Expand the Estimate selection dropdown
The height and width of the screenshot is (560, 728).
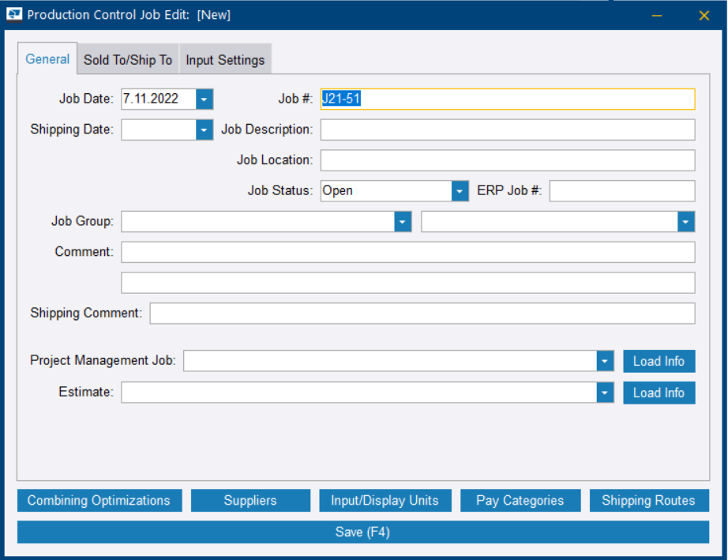pos(604,393)
